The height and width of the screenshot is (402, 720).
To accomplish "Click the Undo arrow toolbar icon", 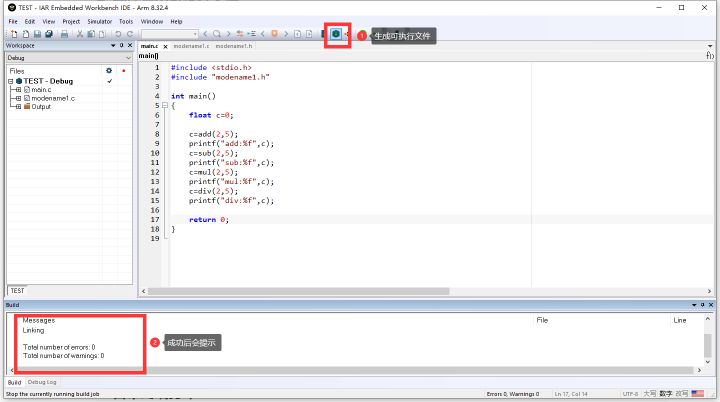I will point(118,34).
